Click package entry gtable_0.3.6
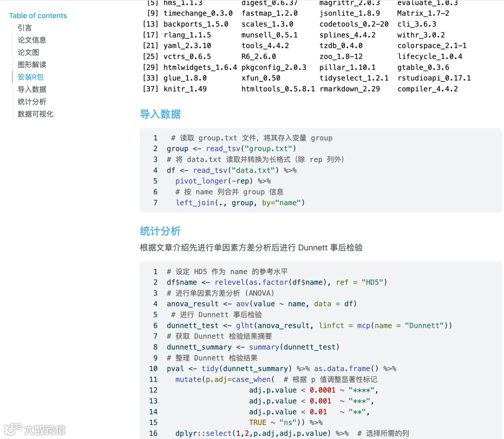Image resolution: width=504 pixels, height=439 pixels. pos(423,67)
